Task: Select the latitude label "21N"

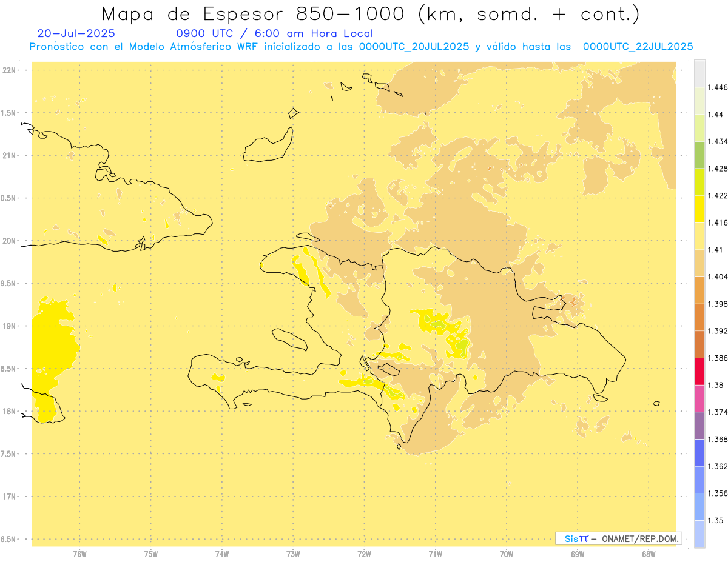Action: click(x=8, y=155)
